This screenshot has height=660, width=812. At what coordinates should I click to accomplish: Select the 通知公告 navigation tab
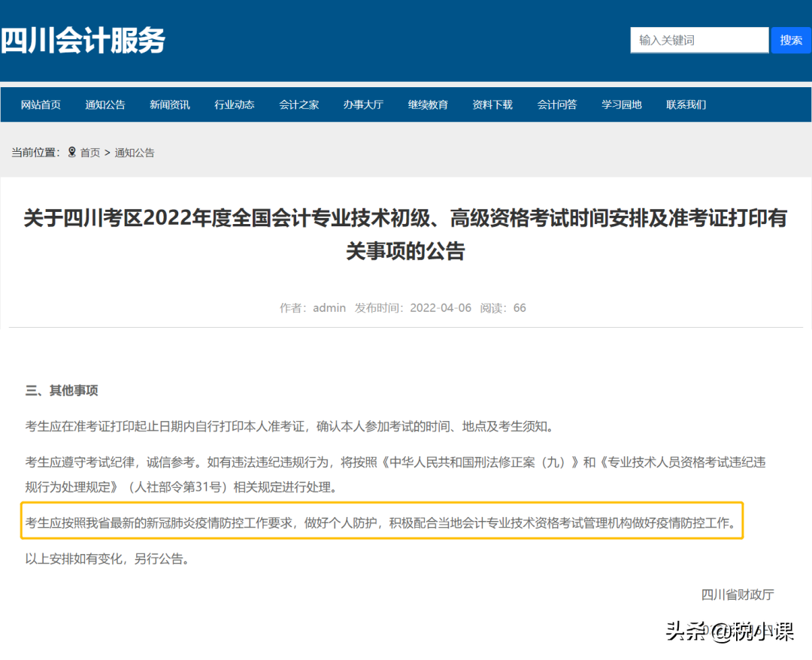pos(105,104)
